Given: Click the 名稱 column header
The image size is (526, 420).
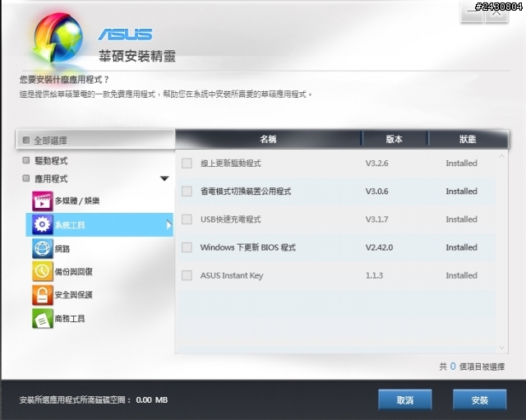Looking at the screenshot, I should (268, 139).
